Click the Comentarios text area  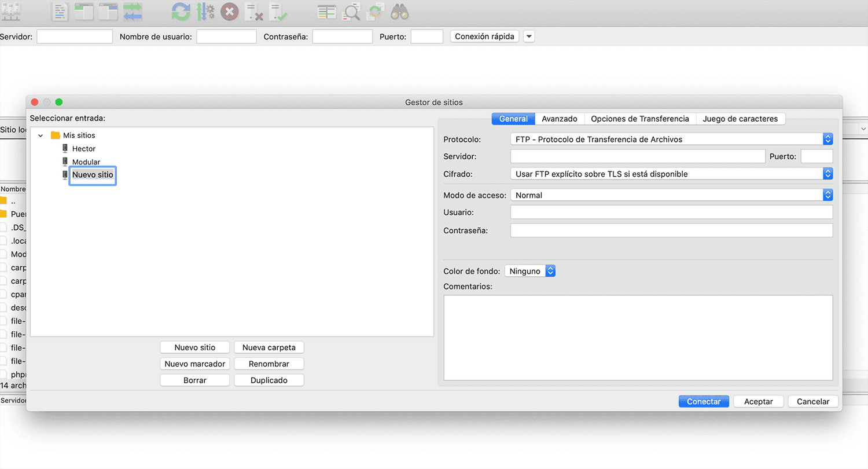(638, 338)
